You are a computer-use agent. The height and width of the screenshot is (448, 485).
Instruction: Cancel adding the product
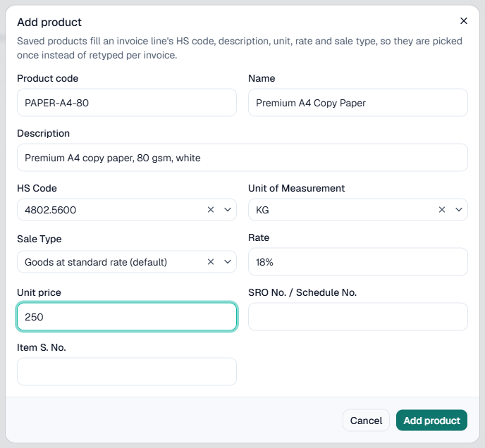pyautogui.click(x=366, y=421)
